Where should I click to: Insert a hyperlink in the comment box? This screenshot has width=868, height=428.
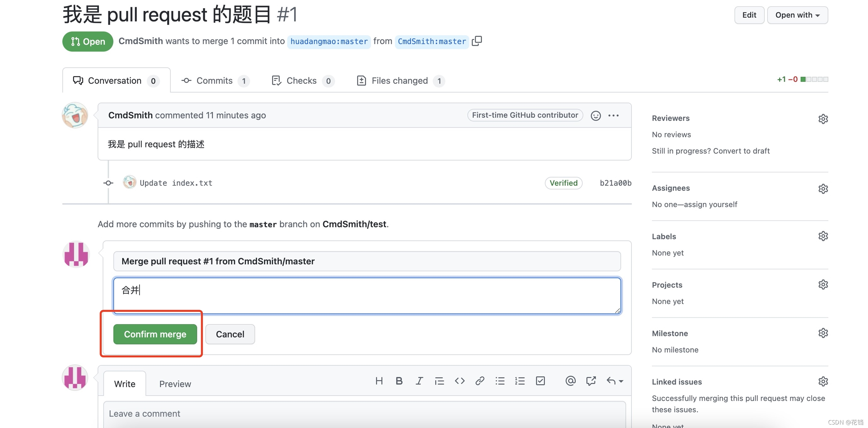coord(480,381)
